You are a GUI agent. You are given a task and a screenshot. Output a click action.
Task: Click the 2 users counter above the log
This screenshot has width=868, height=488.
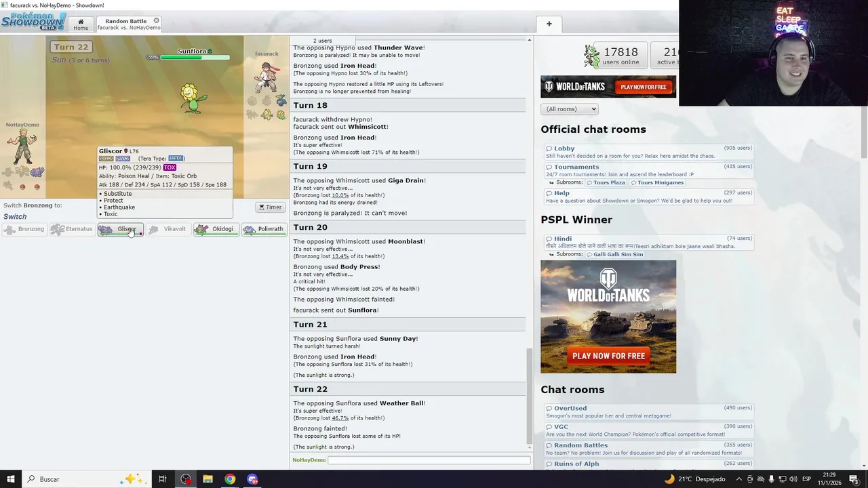pos(323,41)
